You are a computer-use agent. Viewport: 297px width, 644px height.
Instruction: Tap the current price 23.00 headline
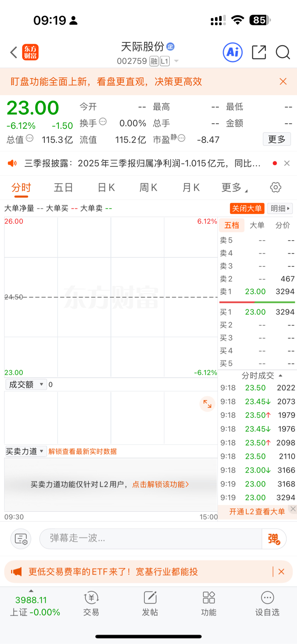coord(33,108)
